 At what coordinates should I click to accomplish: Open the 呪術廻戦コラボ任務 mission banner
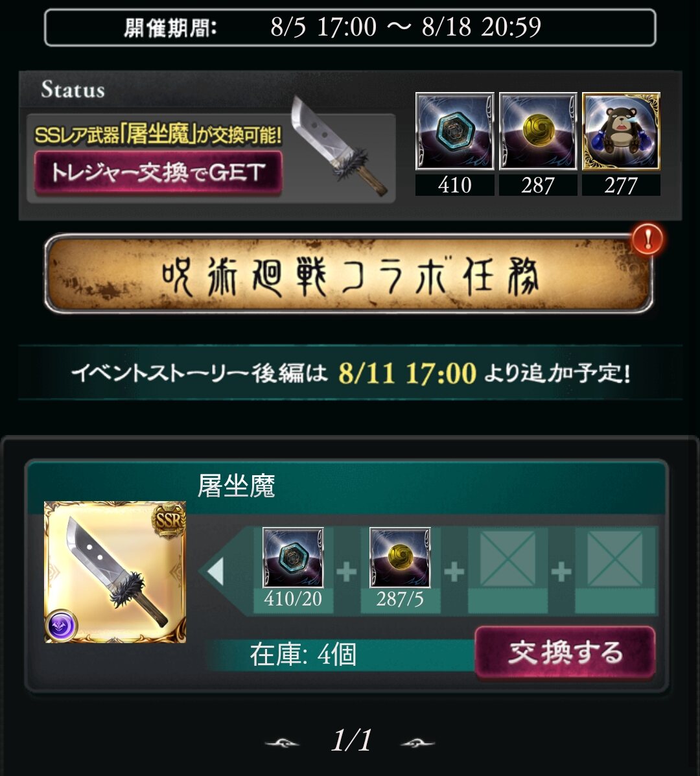349,274
